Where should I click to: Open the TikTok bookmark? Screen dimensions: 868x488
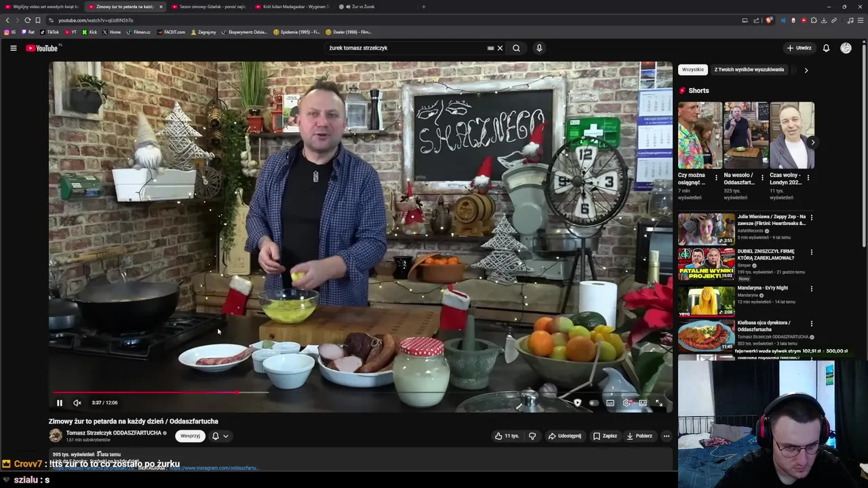50,32
